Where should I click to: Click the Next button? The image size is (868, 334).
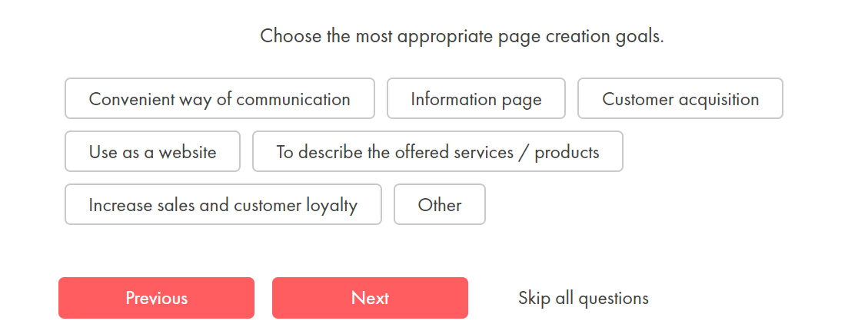tap(371, 298)
